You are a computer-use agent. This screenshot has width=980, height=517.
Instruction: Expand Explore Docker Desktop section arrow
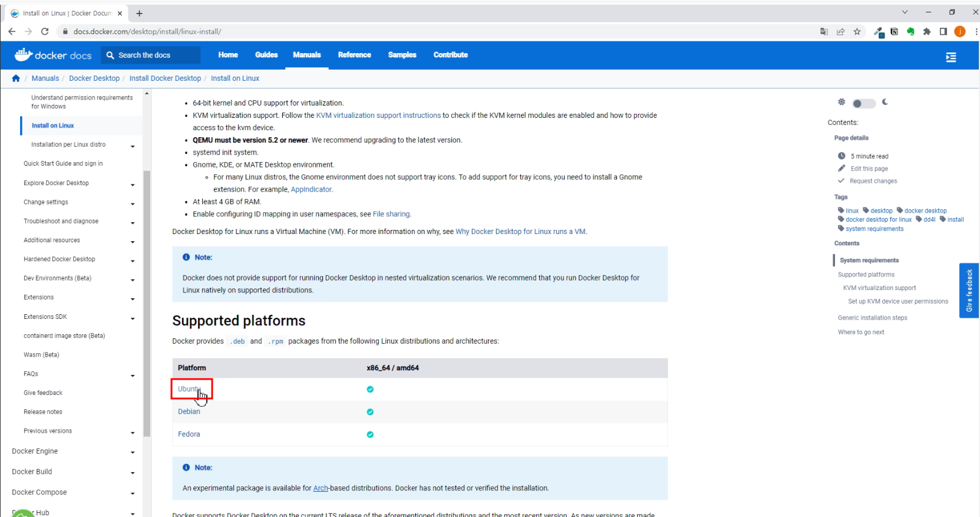tap(133, 185)
